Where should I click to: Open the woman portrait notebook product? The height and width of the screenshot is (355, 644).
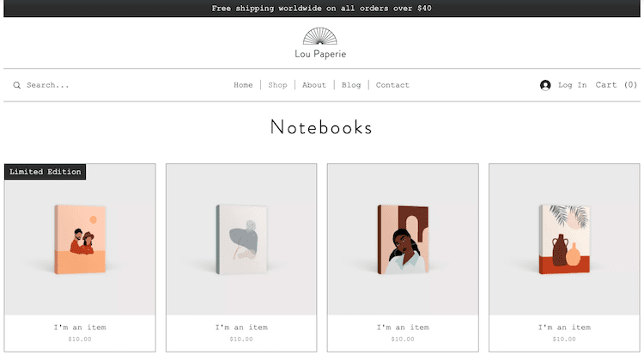click(403, 240)
